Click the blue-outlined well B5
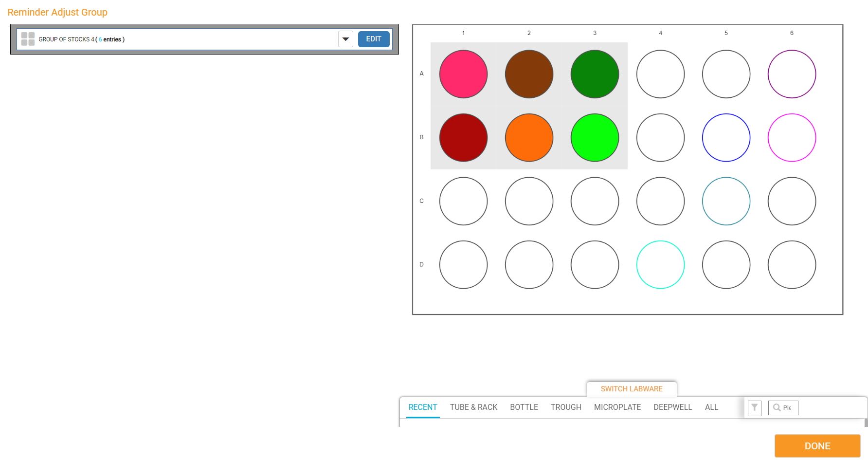Viewport: 868px width, 461px height. coord(726,138)
